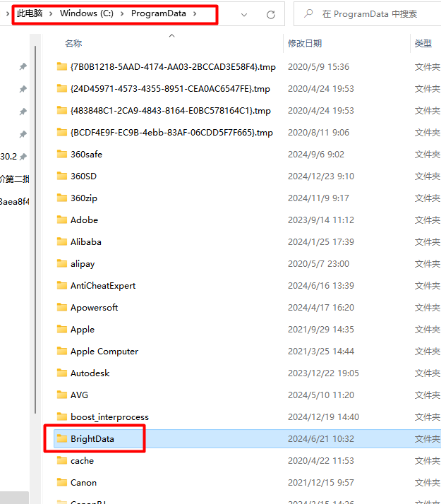Select the Adobe folder name
This screenshot has height=504, width=441.
[x=84, y=220]
